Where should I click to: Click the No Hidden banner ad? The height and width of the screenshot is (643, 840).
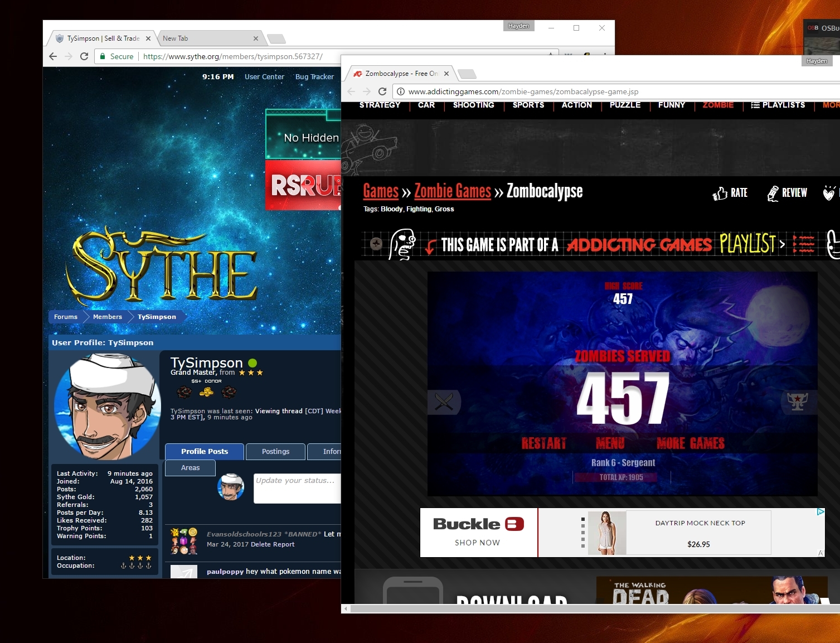click(303, 134)
